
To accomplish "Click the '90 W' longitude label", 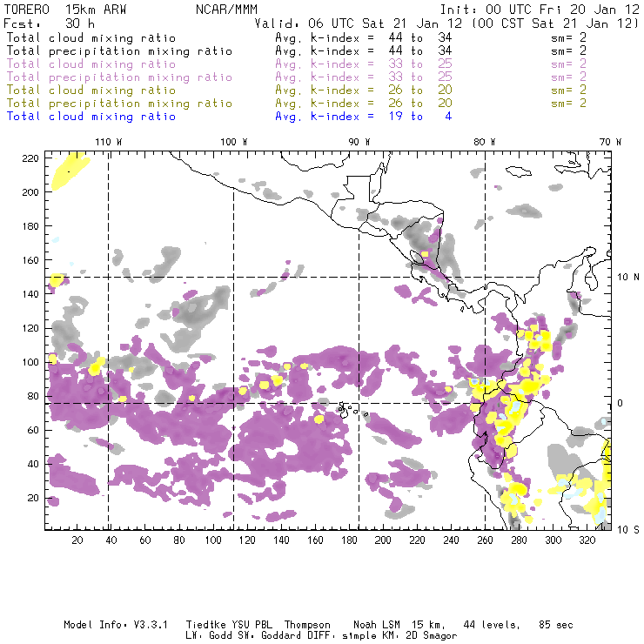I will point(359,142).
